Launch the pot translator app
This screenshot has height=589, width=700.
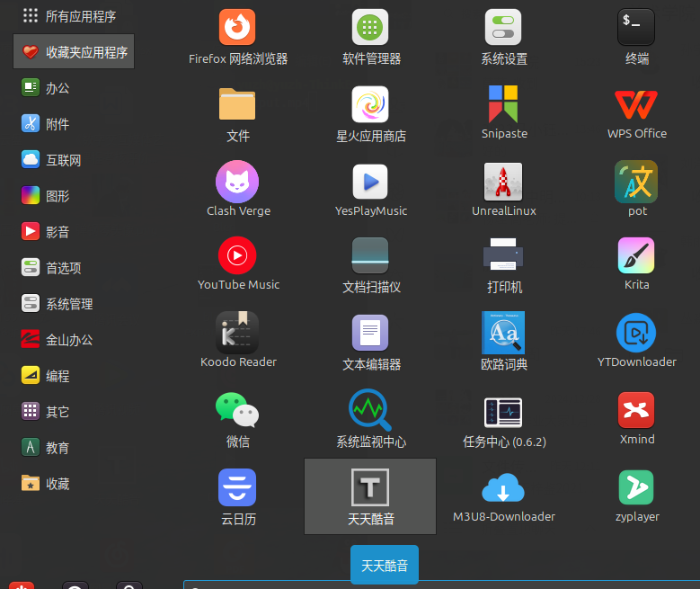pyautogui.click(x=636, y=190)
